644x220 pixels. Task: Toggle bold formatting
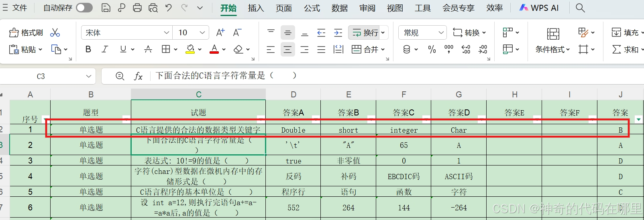(88, 49)
